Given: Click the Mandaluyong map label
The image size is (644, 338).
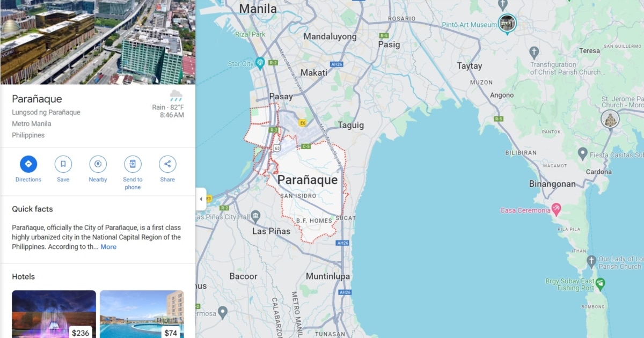Looking at the screenshot, I should click(330, 36).
